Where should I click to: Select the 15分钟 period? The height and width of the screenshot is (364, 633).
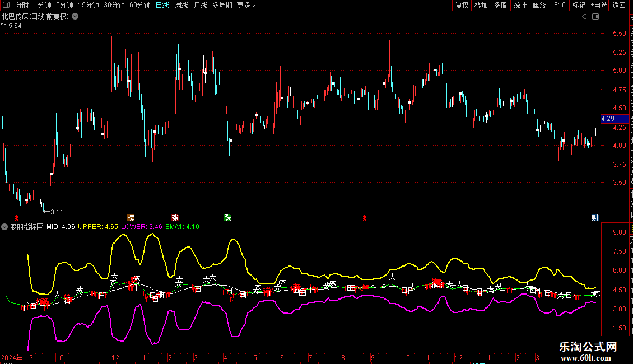89,5
